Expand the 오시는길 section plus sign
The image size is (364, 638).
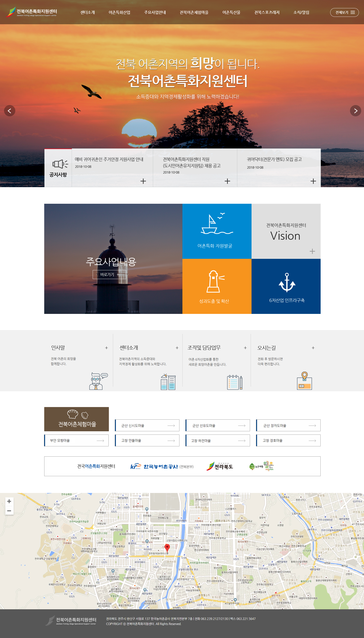pyautogui.click(x=313, y=348)
